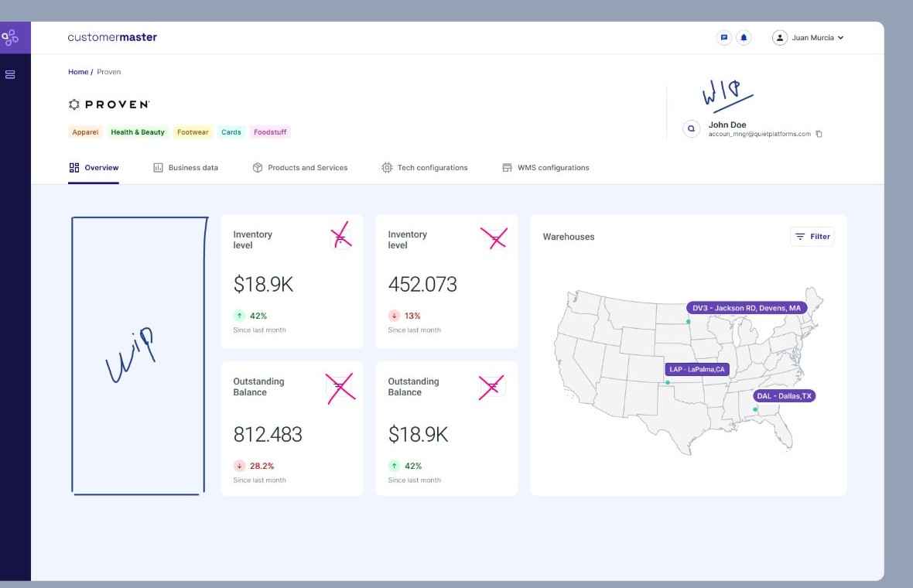Click the 42% up arrow in Inventory level card
913x588 pixels.
(x=239, y=316)
